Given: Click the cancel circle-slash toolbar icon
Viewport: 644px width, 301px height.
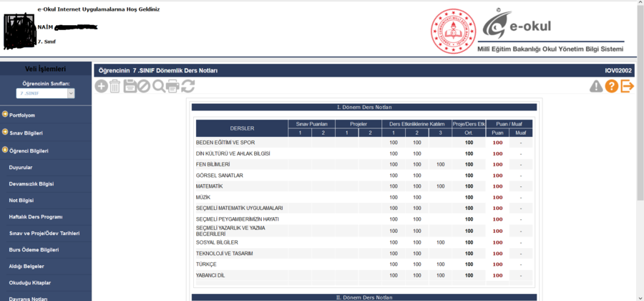Looking at the screenshot, I should click(144, 86).
